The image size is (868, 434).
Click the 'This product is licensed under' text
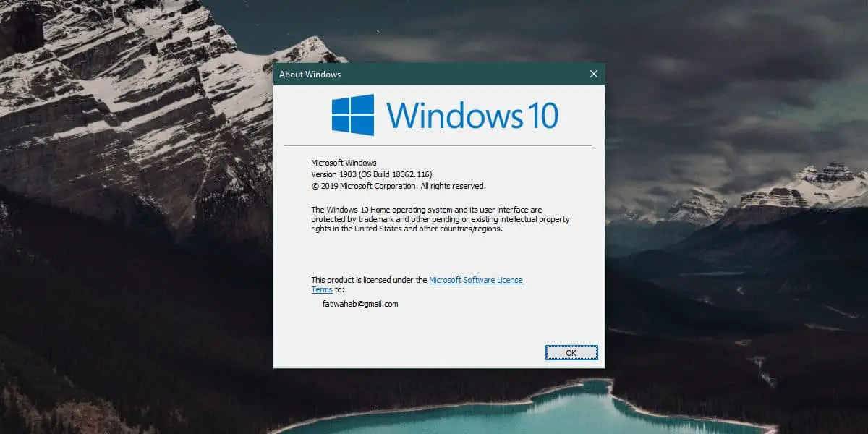coord(369,280)
